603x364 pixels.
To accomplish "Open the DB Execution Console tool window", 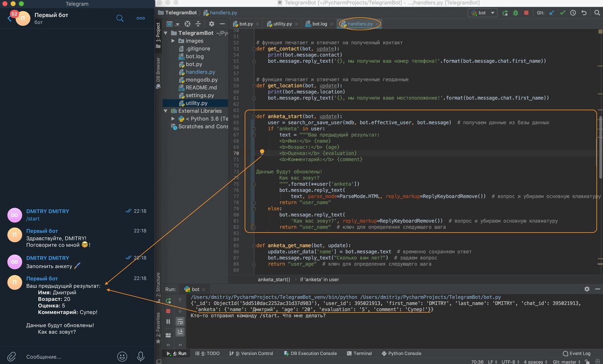I will tap(309, 353).
